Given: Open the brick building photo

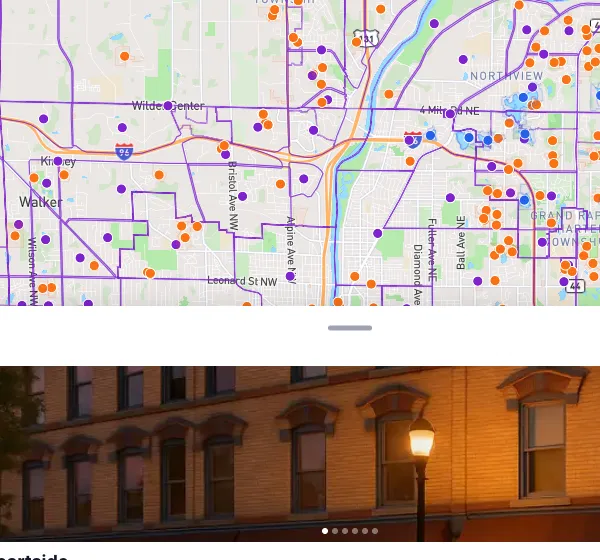Looking at the screenshot, I should (300, 454).
